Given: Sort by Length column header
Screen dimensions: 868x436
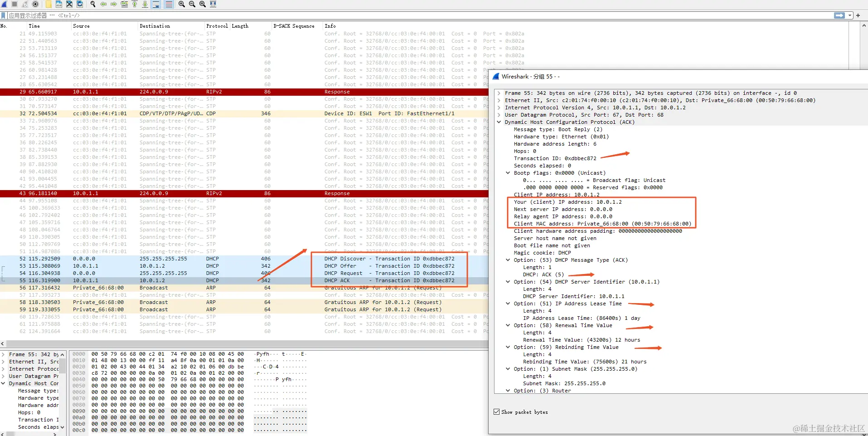Looking at the screenshot, I should tap(251, 26).
